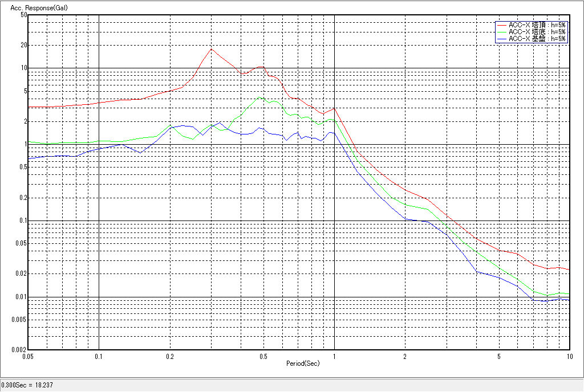584x392 pixels.
Task: Click the 0.05 label on the period axis
Action: click(28, 357)
